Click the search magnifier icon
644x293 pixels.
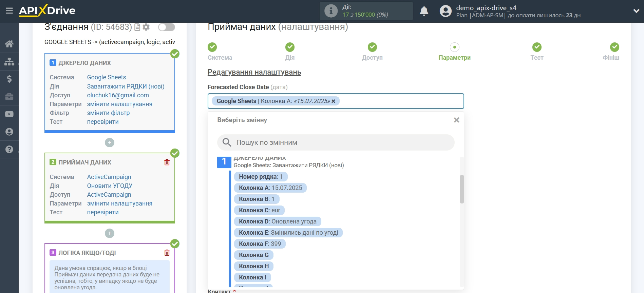coord(227,142)
